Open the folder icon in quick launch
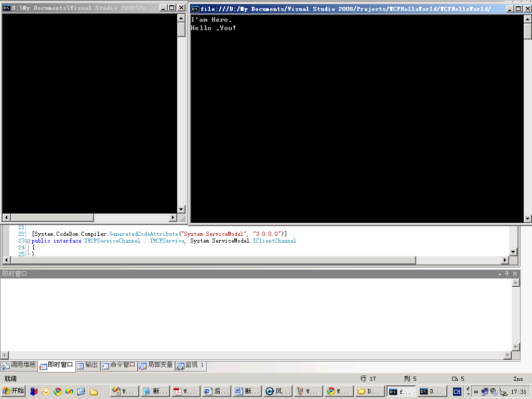The image size is (532, 399). (x=94, y=392)
